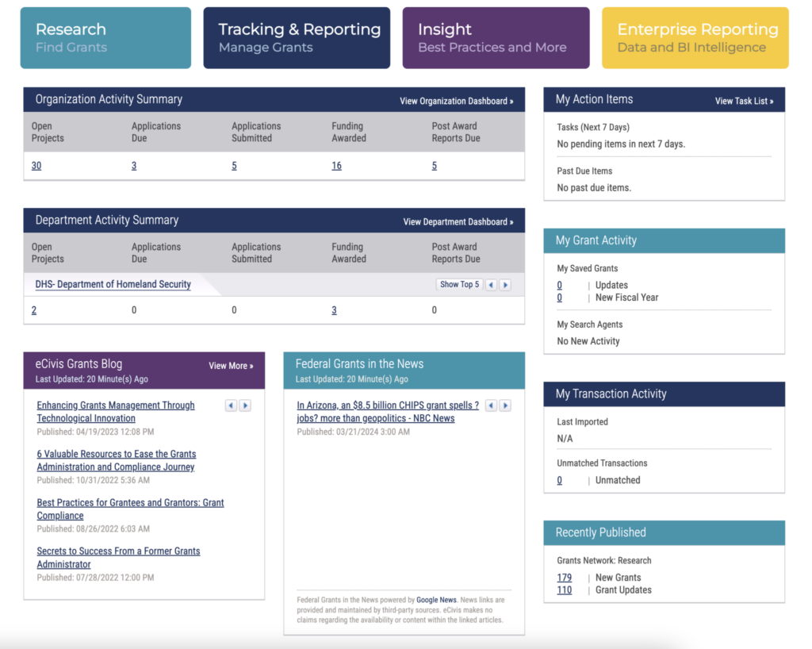
Task: Open View Organization Dashboard link
Action: click(456, 101)
